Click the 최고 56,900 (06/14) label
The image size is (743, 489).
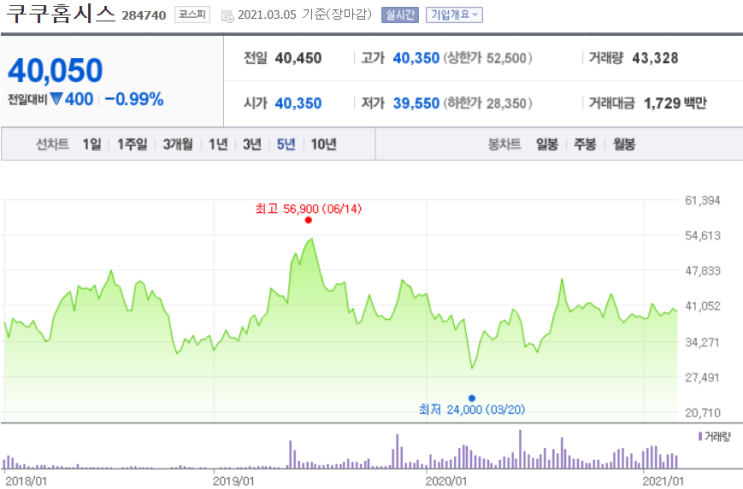pyautogui.click(x=308, y=208)
